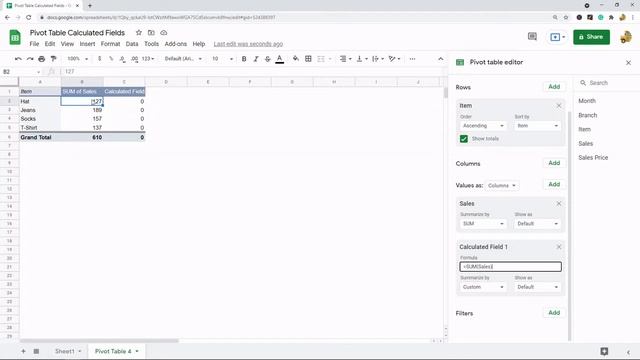Image resolution: width=640 pixels, height=360 pixels.
Task: Collapse the menus with the caret icon
Action: coord(440,59)
